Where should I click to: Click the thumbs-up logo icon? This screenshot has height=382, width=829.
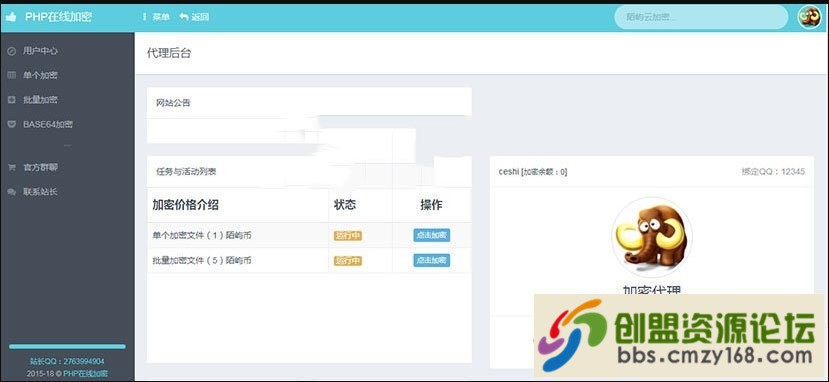pyautogui.click(x=11, y=17)
